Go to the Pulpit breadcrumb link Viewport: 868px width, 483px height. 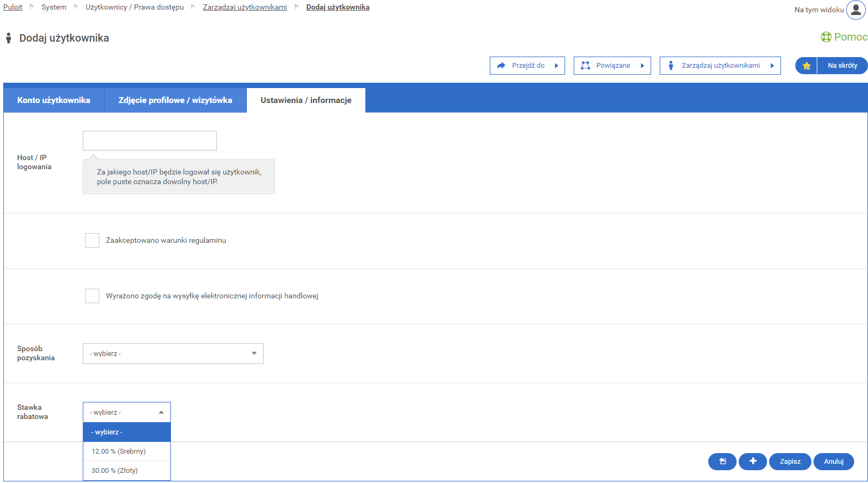coord(13,7)
